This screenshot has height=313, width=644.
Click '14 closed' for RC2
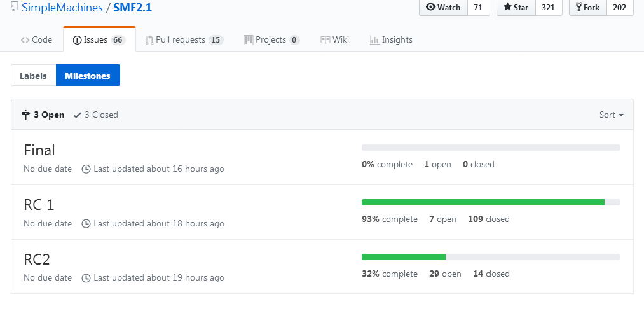(491, 274)
